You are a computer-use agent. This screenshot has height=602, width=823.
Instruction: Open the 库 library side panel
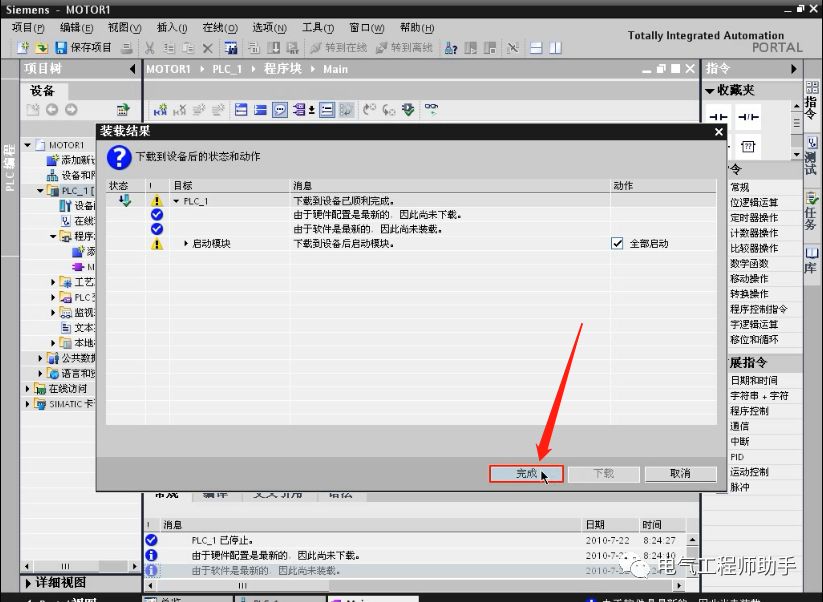pyautogui.click(x=811, y=259)
